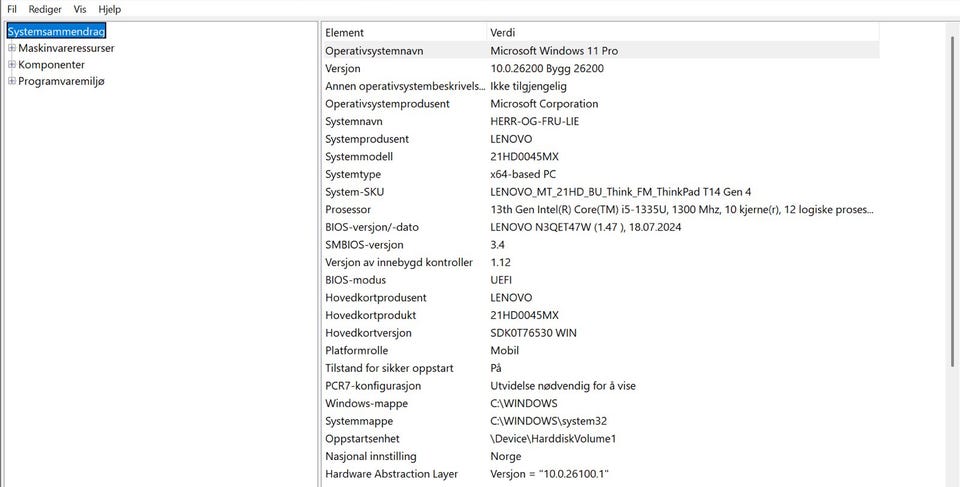Image resolution: width=960 pixels, height=487 pixels.
Task: Click the value Microsoft Corporation
Action: coord(544,104)
